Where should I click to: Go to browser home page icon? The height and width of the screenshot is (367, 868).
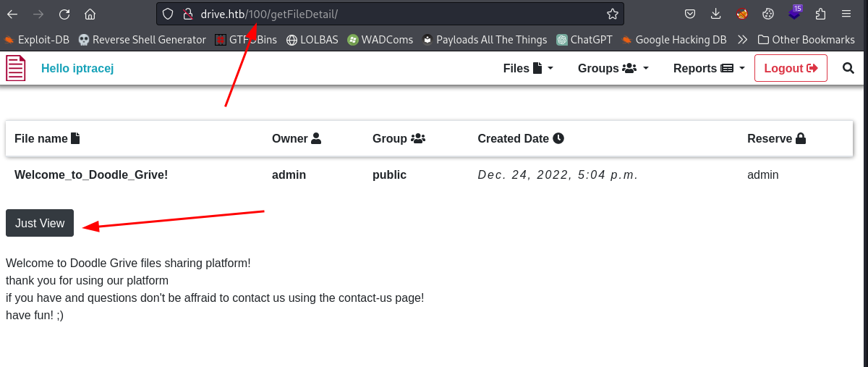(x=90, y=14)
